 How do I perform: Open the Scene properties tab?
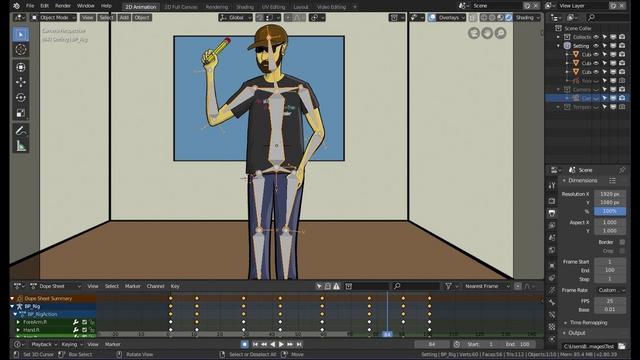[552, 238]
